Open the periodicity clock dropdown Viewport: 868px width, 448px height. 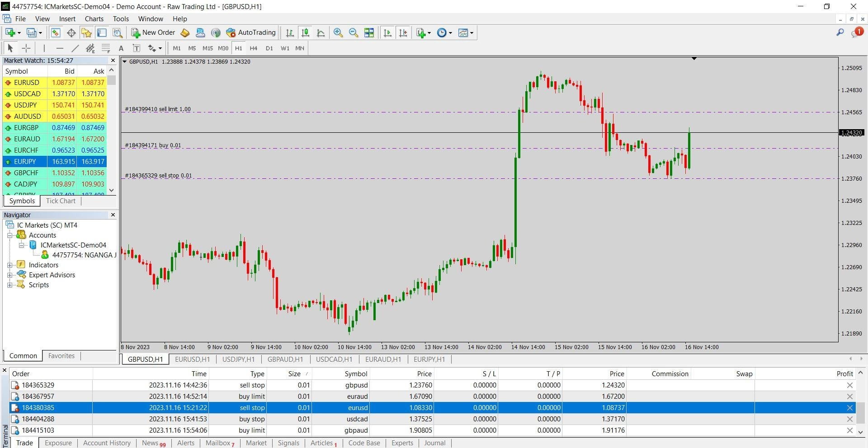pyautogui.click(x=445, y=33)
